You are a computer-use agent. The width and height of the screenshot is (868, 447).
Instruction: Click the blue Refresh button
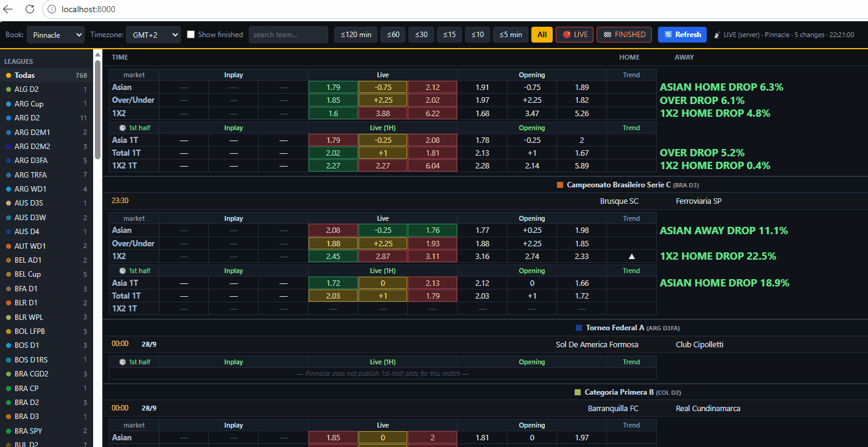coord(682,35)
